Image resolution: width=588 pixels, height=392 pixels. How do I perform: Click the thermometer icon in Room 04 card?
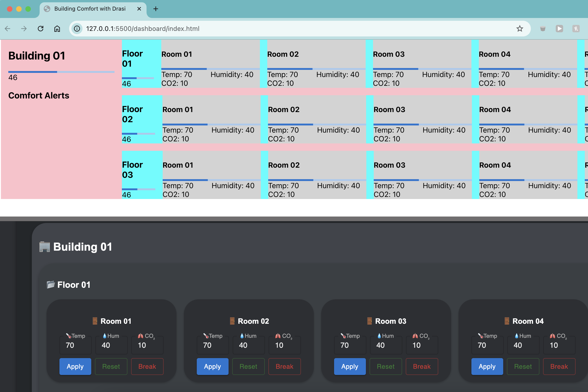pyautogui.click(x=481, y=336)
